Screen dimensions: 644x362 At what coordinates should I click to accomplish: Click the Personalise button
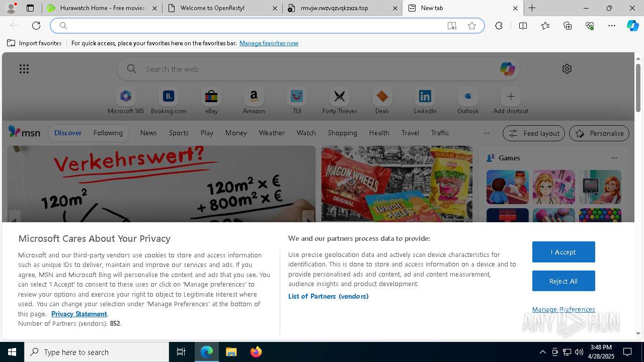(x=599, y=133)
